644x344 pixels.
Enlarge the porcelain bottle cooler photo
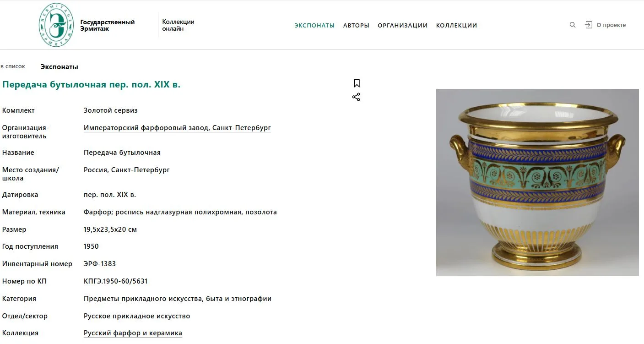pyautogui.click(x=537, y=182)
